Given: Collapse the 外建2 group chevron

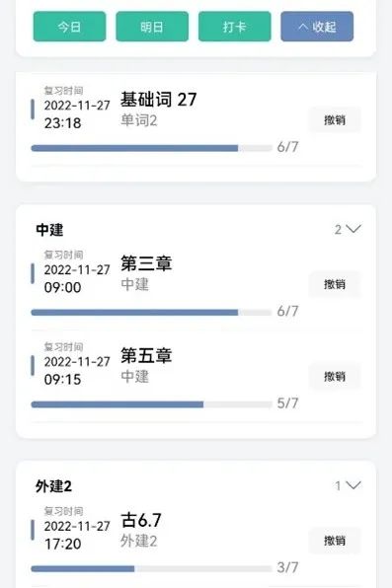Looking at the screenshot, I should pos(353,485).
